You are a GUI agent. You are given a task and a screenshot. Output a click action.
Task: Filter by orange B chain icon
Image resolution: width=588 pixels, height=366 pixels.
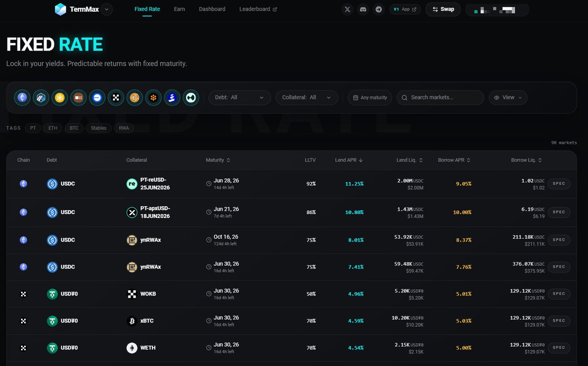(134, 98)
